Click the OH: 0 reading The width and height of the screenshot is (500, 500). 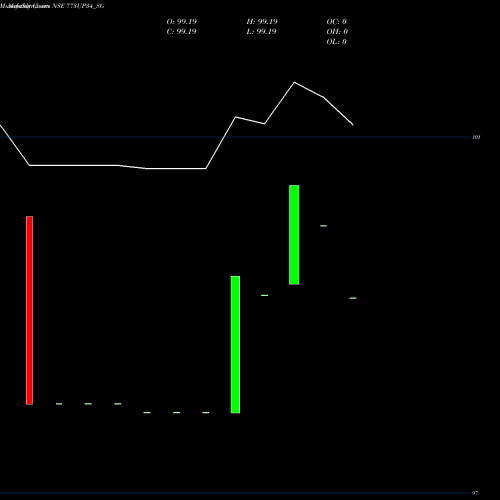coord(337,32)
